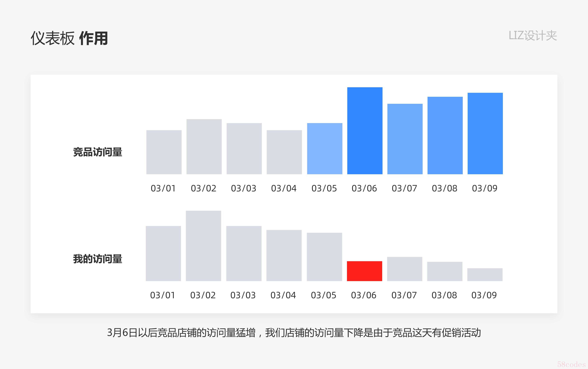This screenshot has width=588, height=369.
Task: Select the 03/09 competitor visits bar
Action: pyautogui.click(x=485, y=133)
